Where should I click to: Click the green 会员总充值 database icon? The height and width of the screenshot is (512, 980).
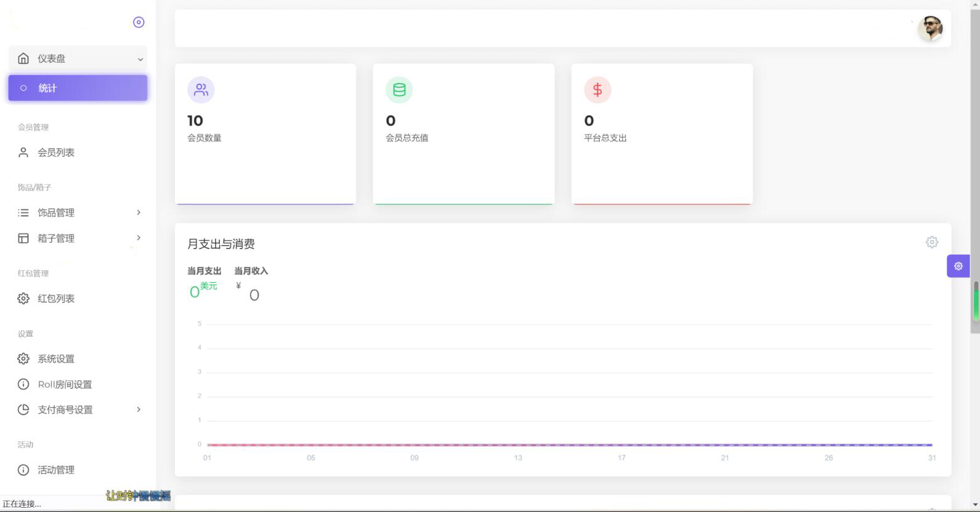(399, 90)
